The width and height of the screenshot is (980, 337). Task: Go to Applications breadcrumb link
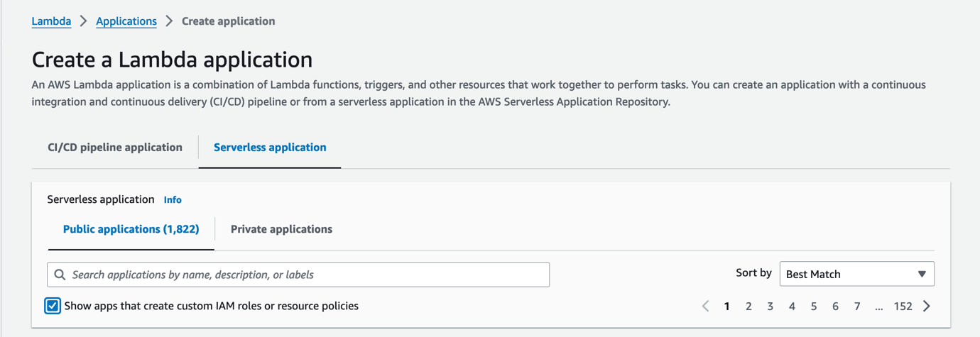point(126,21)
